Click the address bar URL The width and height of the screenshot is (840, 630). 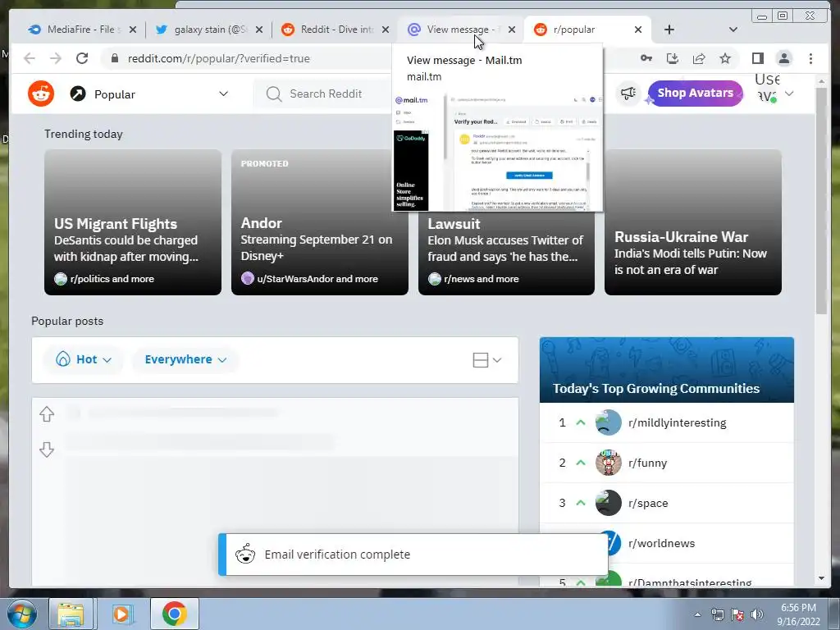(x=218, y=58)
